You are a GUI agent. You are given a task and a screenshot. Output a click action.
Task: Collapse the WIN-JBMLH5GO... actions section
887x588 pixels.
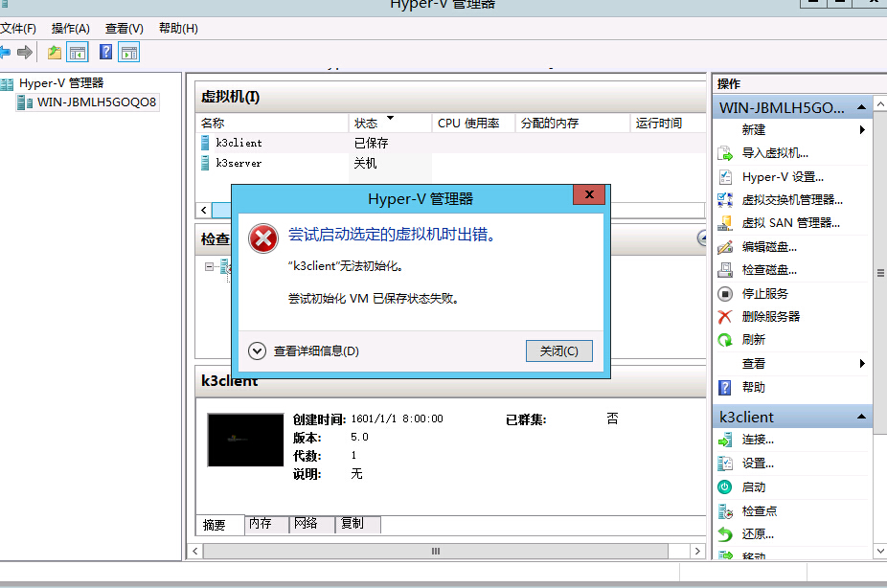861,107
